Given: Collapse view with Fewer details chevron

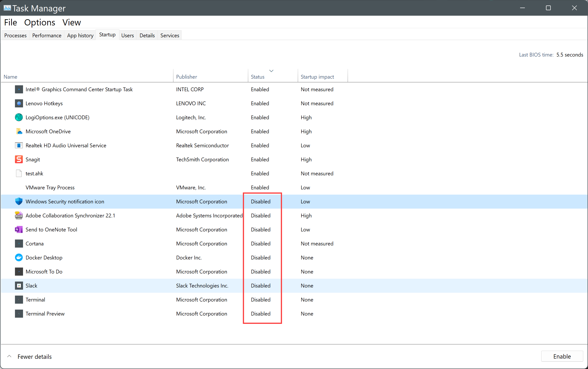Looking at the screenshot, I should [9, 356].
